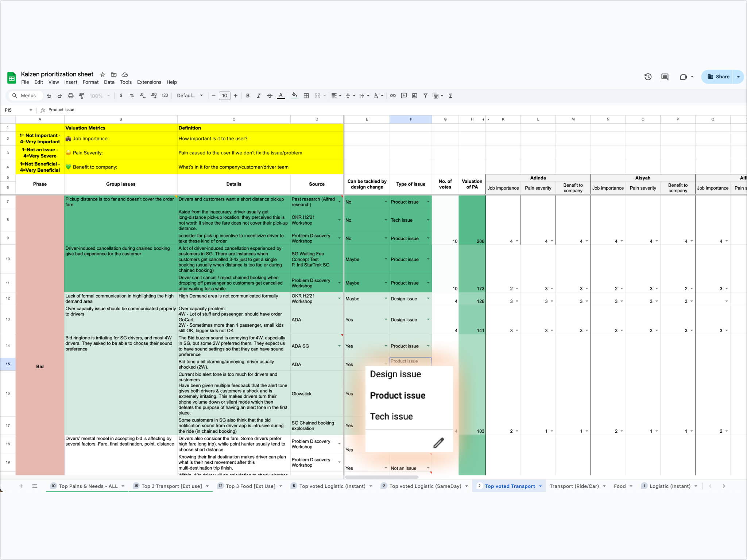
Task: Open the text color picker
Action: click(281, 96)
